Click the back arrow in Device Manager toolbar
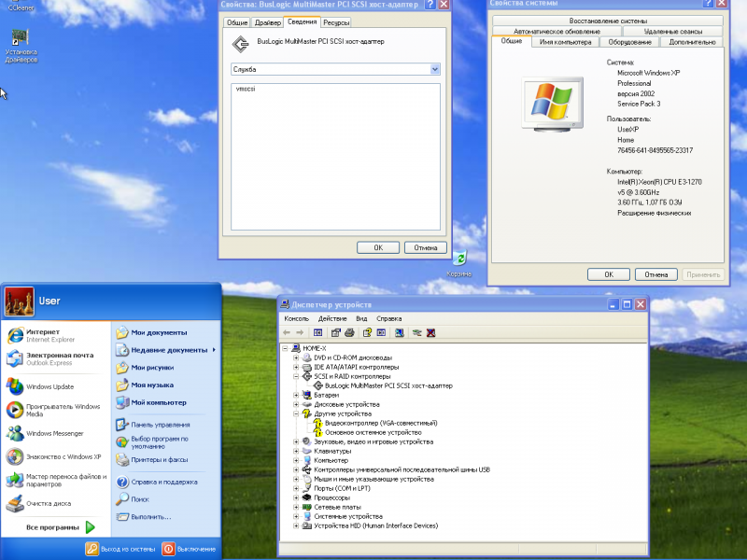The image size is (747, 560). 287,333
